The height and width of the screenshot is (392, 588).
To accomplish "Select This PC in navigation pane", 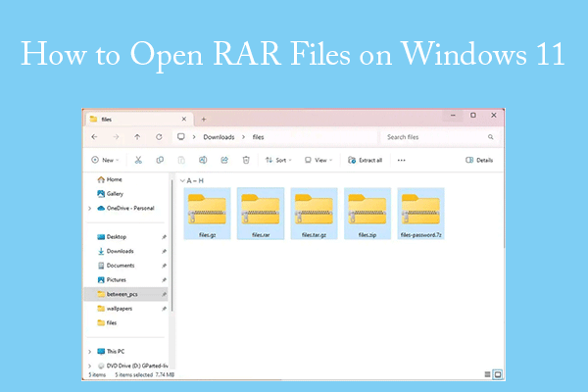I will (111, 352).
